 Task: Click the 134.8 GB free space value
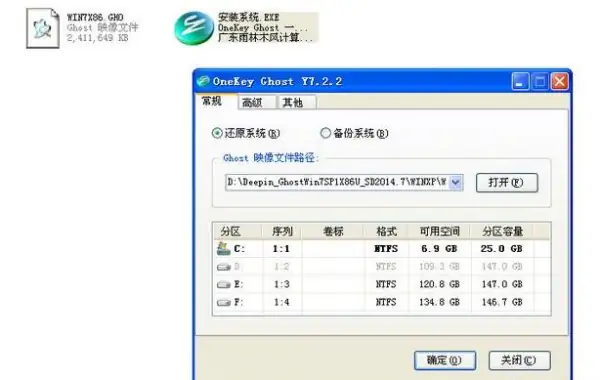click(439, 302)
